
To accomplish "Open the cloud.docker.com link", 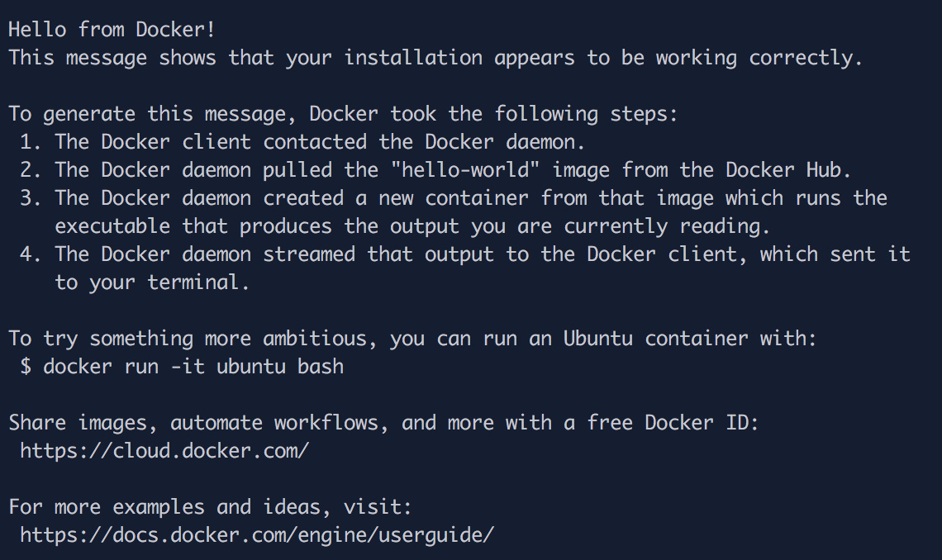I will pyautogui.click(x=164, y=450).
